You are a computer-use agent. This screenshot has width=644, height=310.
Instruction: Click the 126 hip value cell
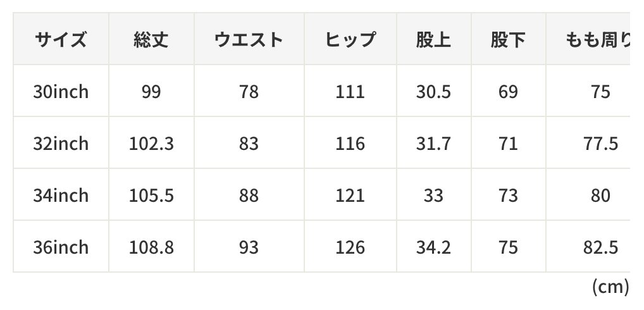click(x=350, y=247)
